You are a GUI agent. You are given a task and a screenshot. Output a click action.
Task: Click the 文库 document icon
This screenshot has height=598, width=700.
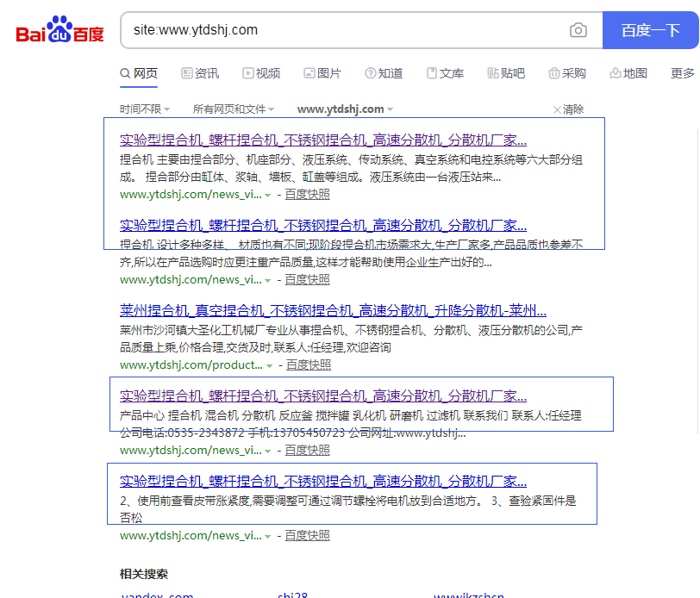431,73
